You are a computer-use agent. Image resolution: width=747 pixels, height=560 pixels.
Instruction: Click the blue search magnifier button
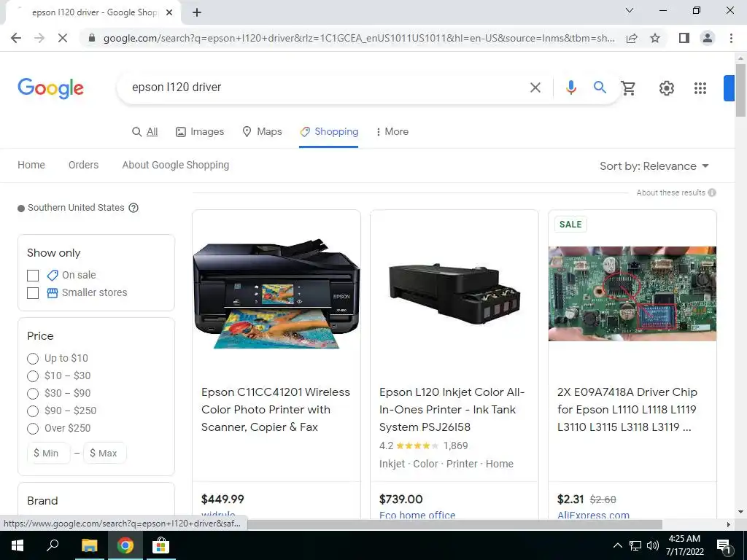(600, 87)
